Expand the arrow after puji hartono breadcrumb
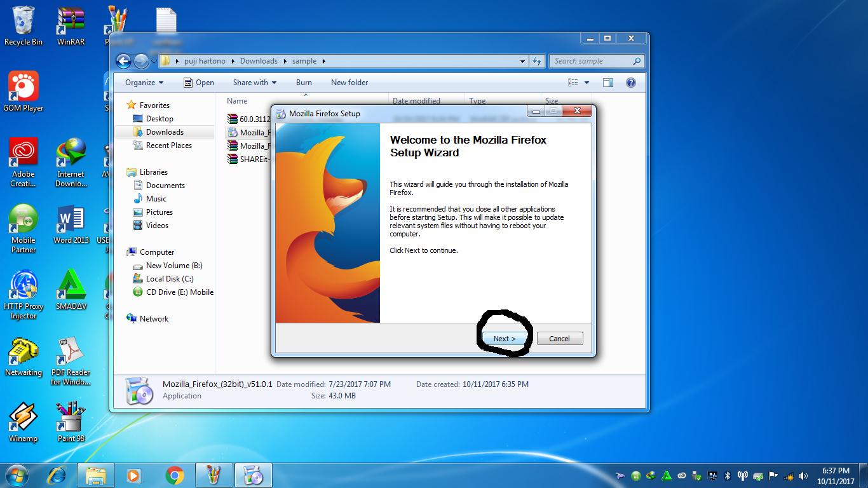 234,61
